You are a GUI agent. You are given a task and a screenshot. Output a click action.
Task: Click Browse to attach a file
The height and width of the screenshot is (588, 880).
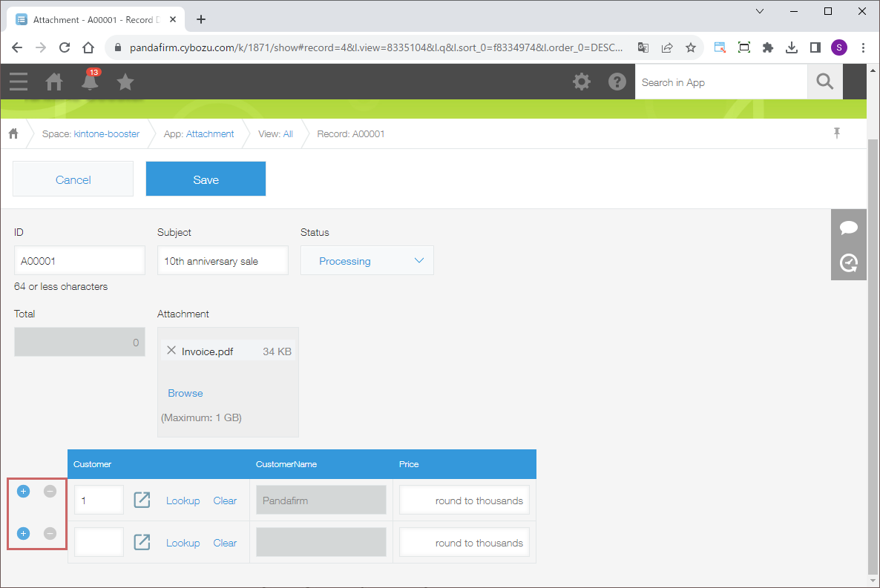[185, 393]
